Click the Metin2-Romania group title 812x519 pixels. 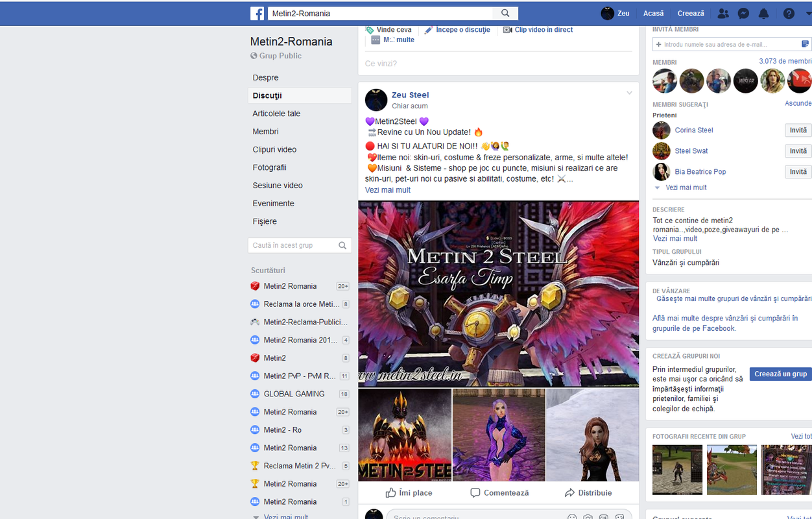pyautogui.click(x=291, y=42)
